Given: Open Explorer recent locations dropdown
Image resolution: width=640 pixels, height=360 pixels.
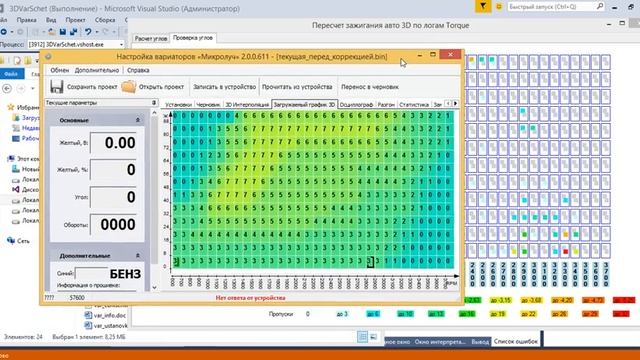Looking at the screenshot, I should (x=33, y=88).
